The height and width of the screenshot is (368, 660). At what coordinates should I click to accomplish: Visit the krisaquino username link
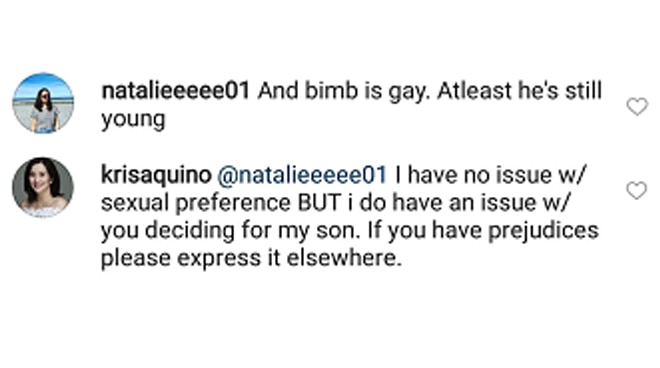156,175
